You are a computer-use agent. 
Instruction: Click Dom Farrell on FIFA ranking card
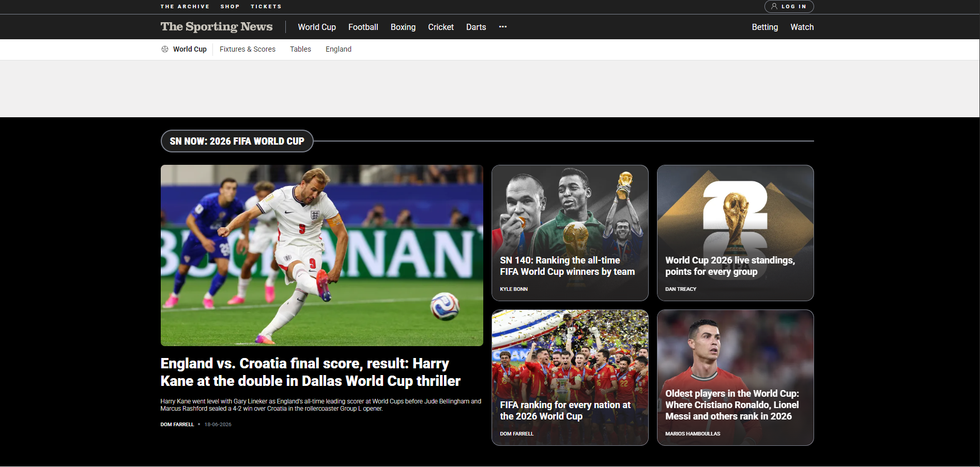[517, 433]
